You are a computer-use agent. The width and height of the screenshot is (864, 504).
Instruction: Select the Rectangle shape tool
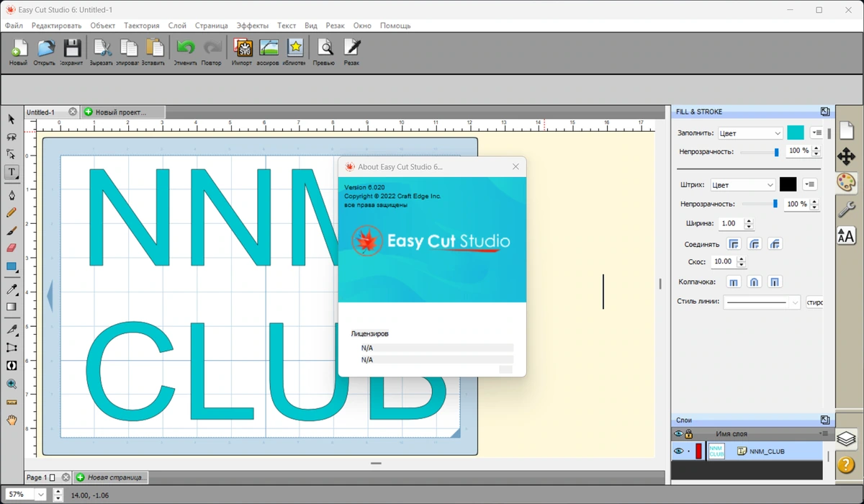[x=12, y=267]
